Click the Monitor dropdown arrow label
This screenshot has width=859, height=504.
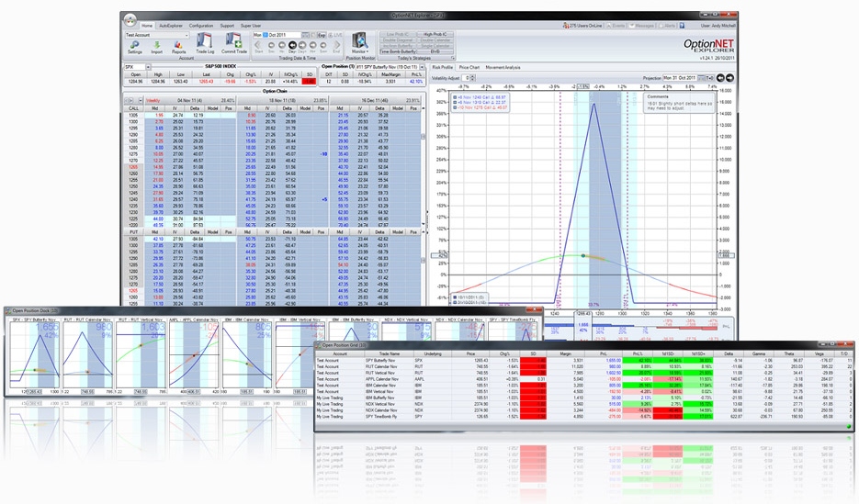tap(360, 51)
